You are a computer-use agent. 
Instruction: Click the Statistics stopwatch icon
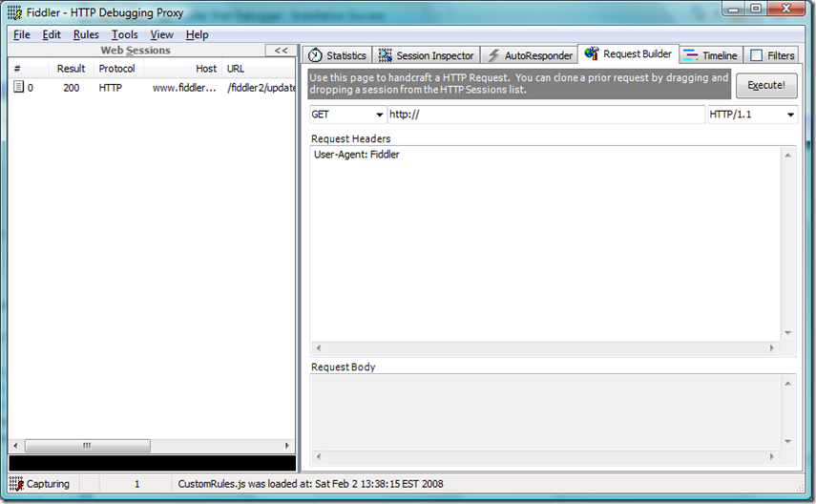[315, 55]
